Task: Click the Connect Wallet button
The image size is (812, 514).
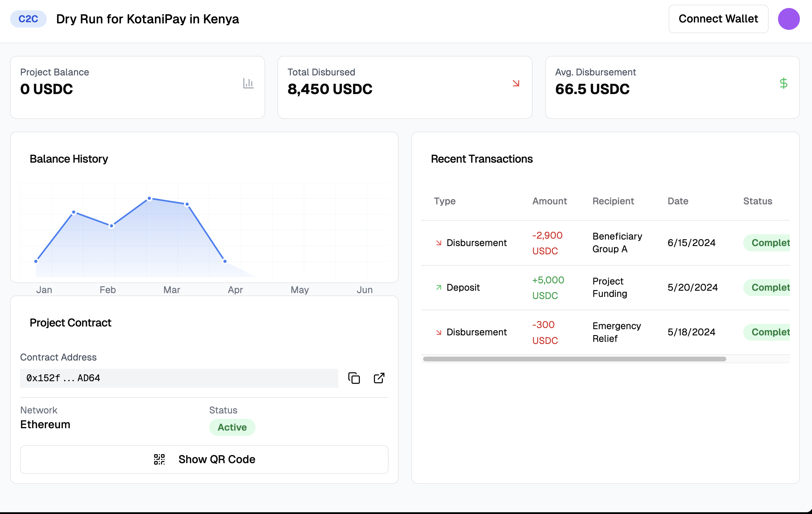Action: pos(718,19)
